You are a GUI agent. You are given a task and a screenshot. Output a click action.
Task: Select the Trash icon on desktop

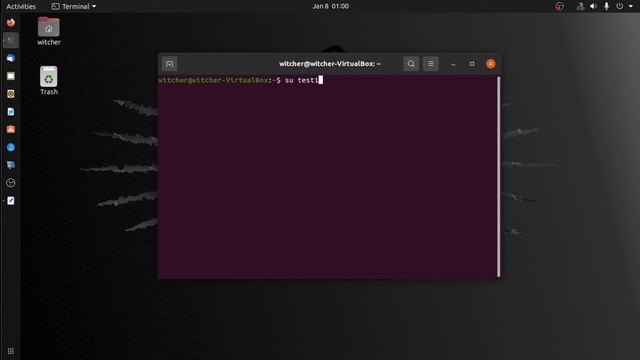(49, 81)
